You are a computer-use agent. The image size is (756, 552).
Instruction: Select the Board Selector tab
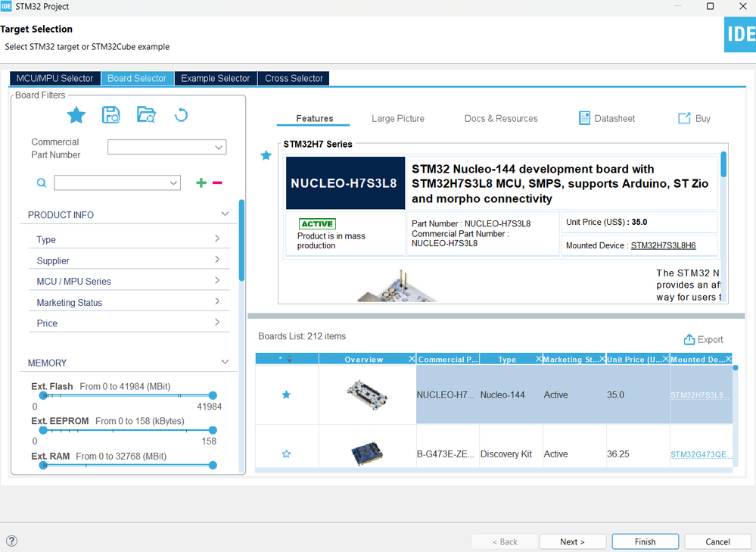point(137,78)
